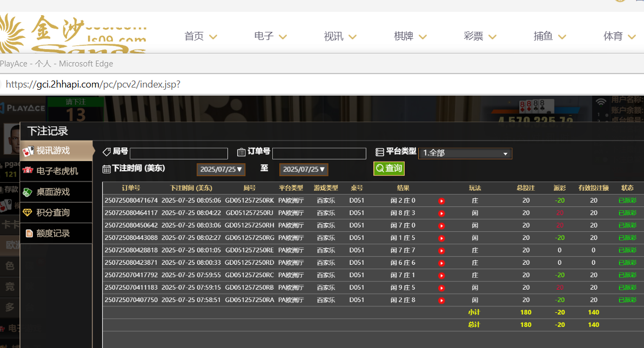Expand the 体育 navigation menu
The image size is (644, 348).
619,37
